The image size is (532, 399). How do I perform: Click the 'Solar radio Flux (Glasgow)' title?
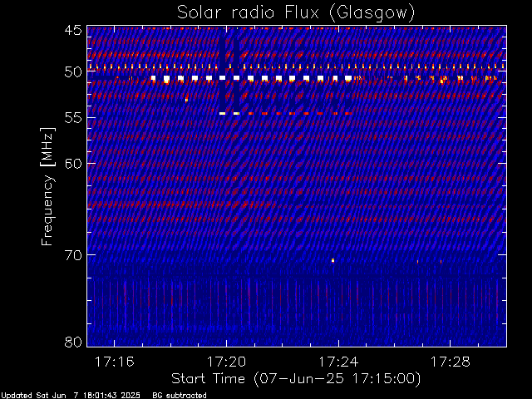(296, 13)
